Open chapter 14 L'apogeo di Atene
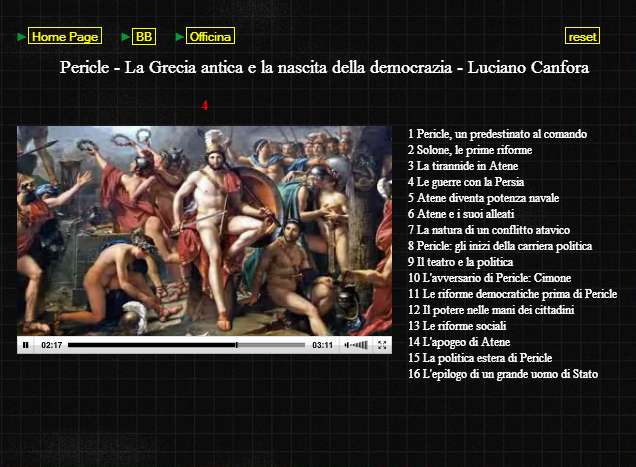This screenshot has height=467, width=636. pos(459,342)
